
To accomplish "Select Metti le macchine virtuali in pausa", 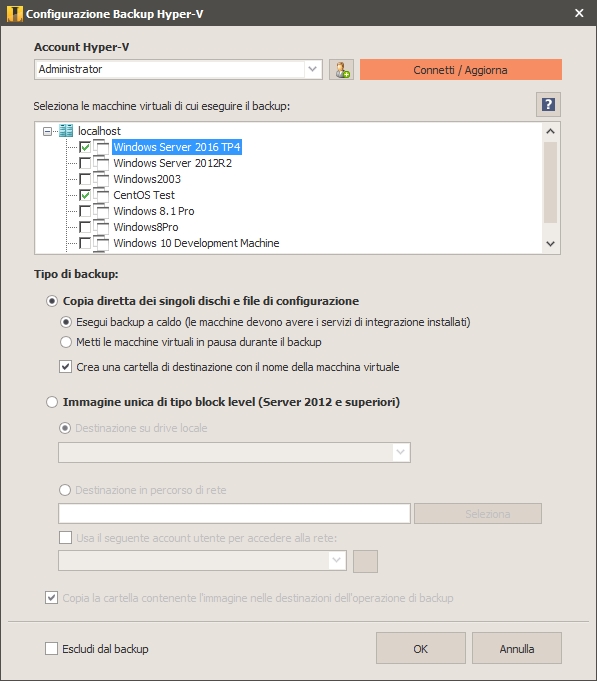I will point(66,342).
